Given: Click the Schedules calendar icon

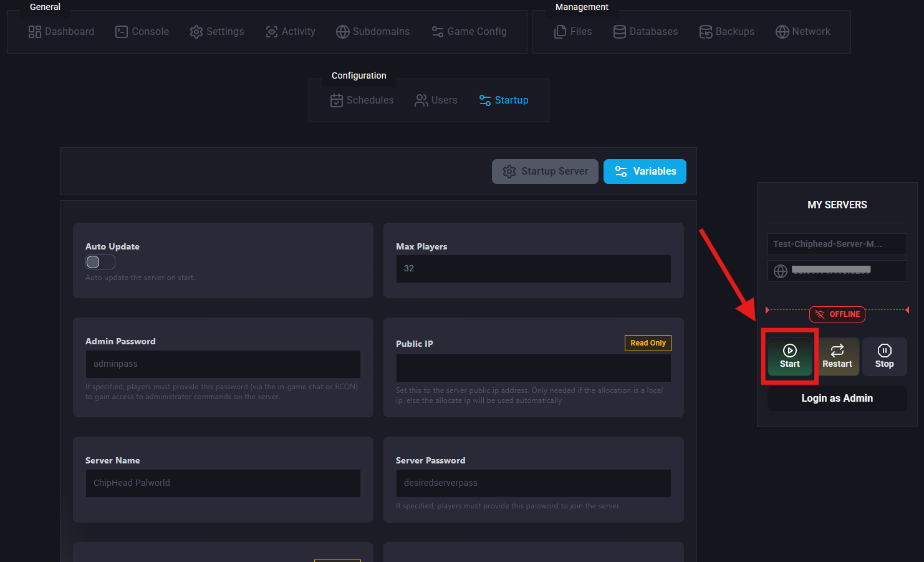Looking at the screenshot, I should pos(337,100).
